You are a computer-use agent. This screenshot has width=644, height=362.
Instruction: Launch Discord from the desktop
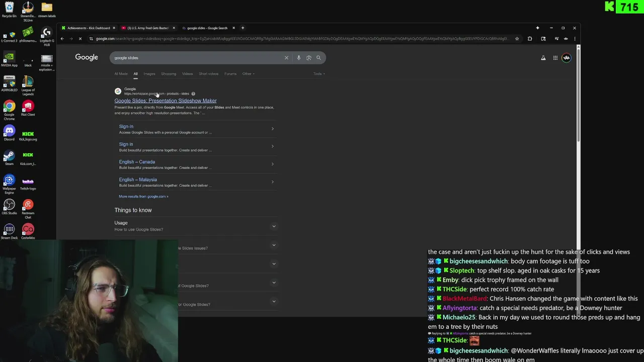pyautogui.click(x=9, y=133)
